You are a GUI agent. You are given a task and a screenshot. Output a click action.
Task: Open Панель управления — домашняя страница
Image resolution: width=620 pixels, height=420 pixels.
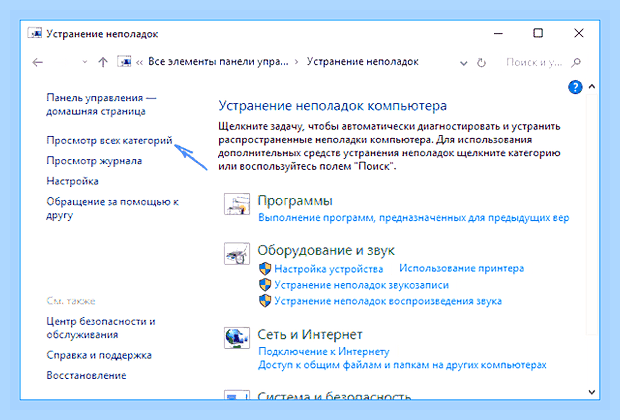point(101,104)
